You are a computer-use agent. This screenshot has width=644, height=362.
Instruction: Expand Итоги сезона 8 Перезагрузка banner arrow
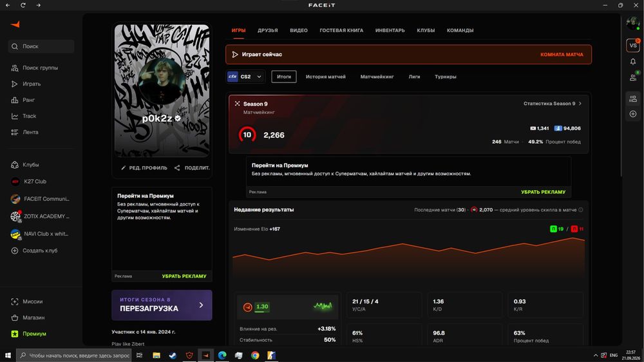click(x=201, y=305)
